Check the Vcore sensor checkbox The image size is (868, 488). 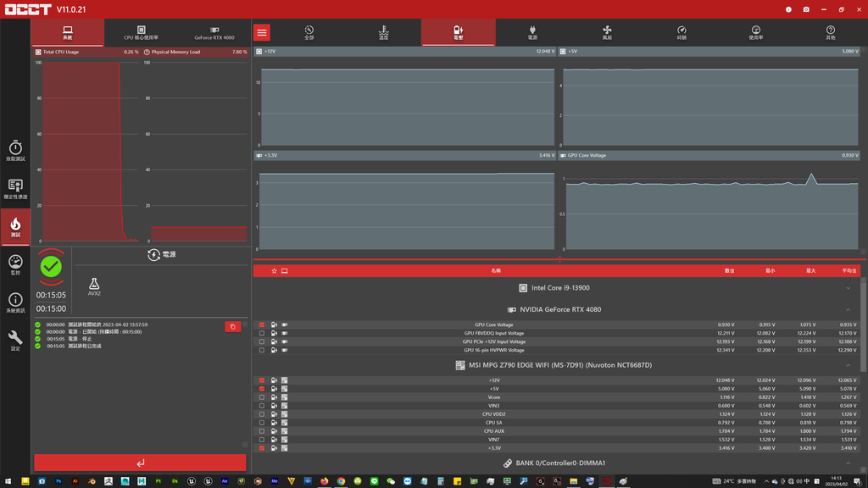click(x=262, y=397)
